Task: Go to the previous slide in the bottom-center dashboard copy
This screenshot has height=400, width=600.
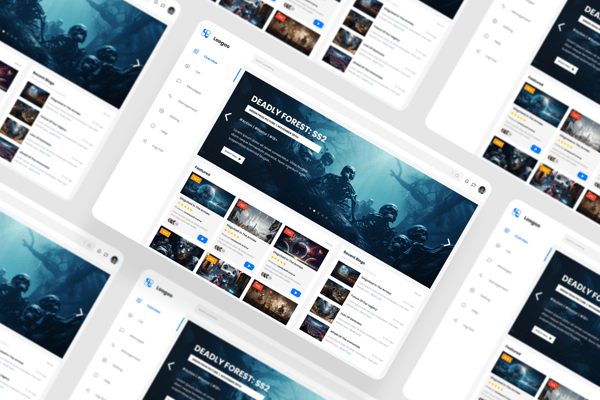Action: point(171,366)
